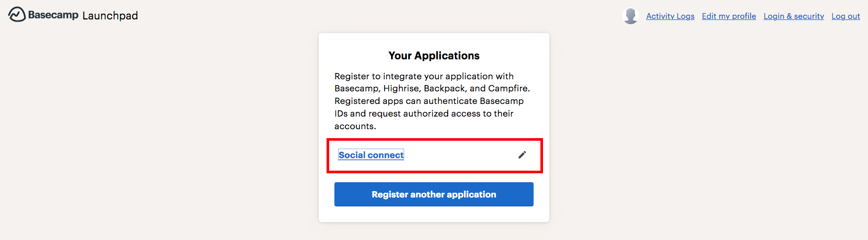Click empty space inside Social connect row
This screenshot has width=868, height=240.
pos(461,155)
